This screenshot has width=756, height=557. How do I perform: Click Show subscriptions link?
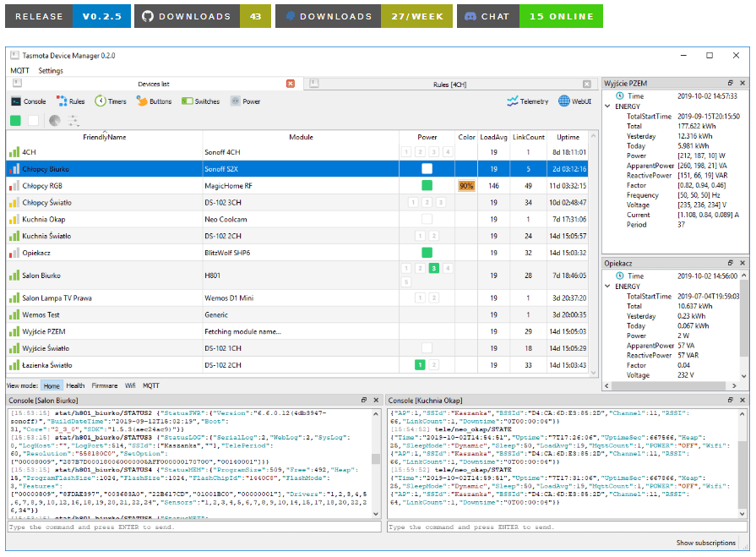click(705, 543)
